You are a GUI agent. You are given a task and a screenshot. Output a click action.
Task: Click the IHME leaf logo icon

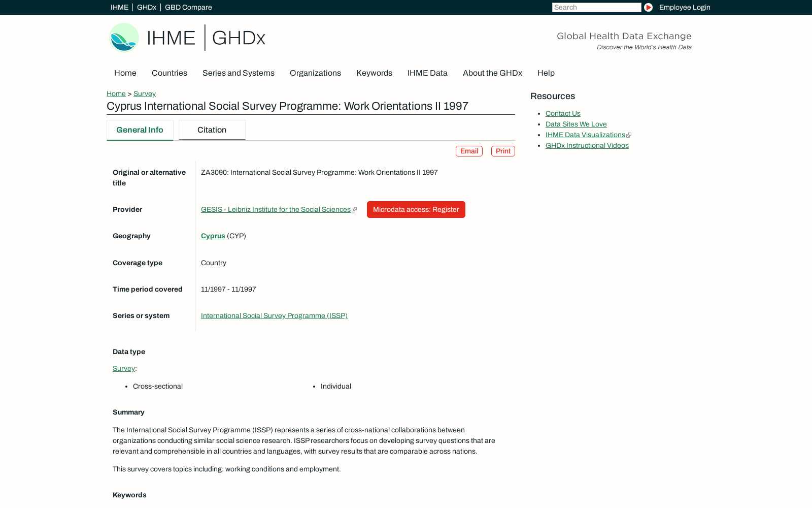[124, 38]
